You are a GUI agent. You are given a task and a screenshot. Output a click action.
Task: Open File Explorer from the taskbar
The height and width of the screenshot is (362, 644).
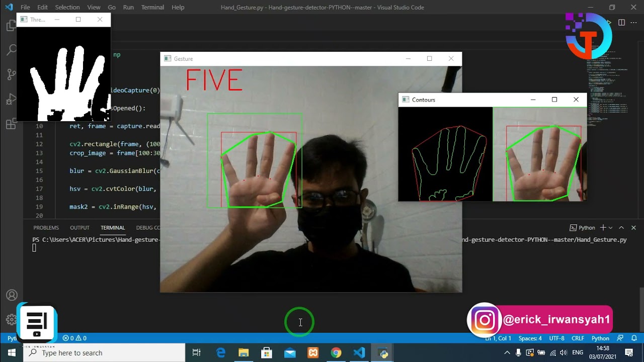(244, 353)
